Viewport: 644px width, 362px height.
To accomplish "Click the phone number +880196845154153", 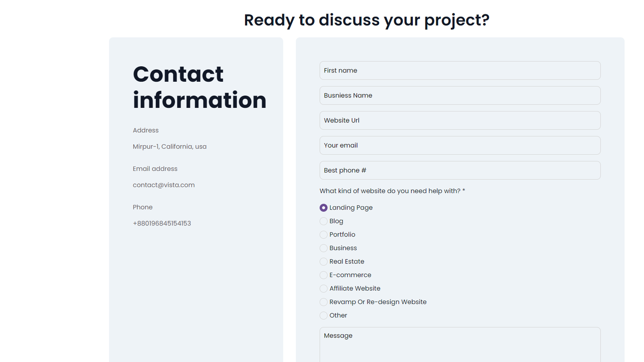I will pyautogui.click(x=162, y=223).
